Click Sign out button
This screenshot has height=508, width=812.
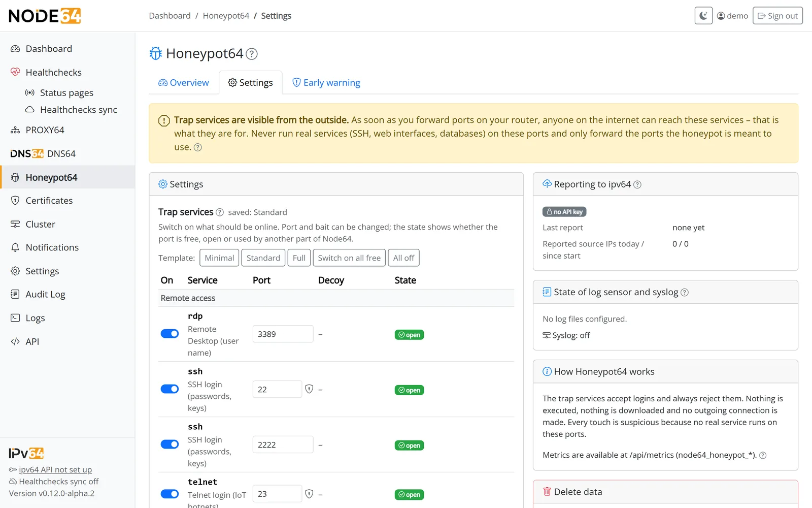(777, 16)
